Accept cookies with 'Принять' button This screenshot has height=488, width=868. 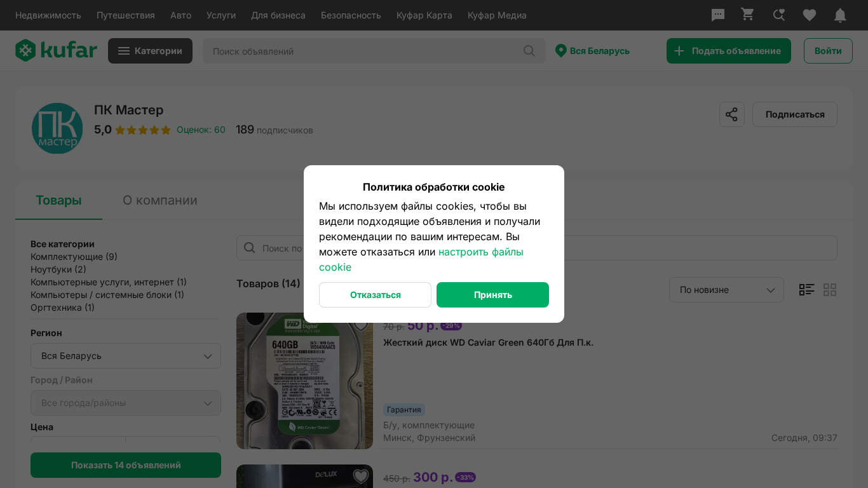(x=492, y=295)
